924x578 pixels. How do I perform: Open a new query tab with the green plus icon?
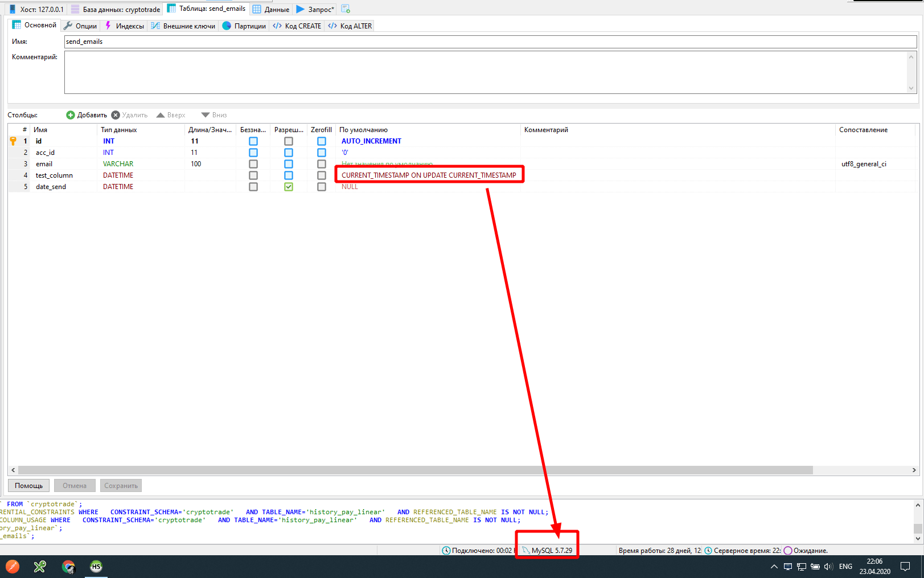pyautogui.click(x=345, y=9)
